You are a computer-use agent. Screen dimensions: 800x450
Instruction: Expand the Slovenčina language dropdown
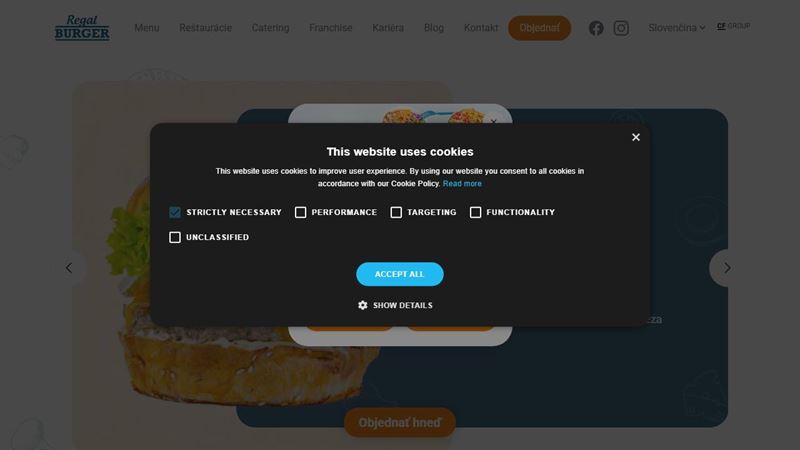coord(677,28)
